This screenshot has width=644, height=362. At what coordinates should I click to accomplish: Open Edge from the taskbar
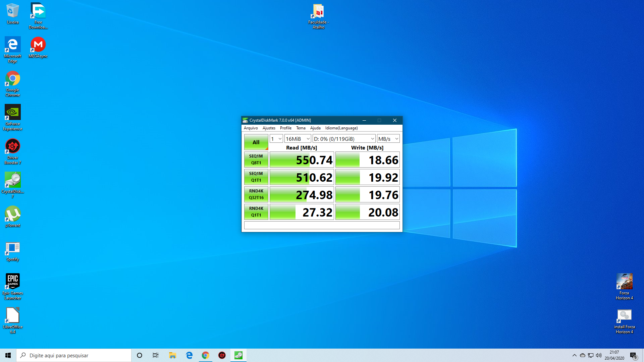189,355
